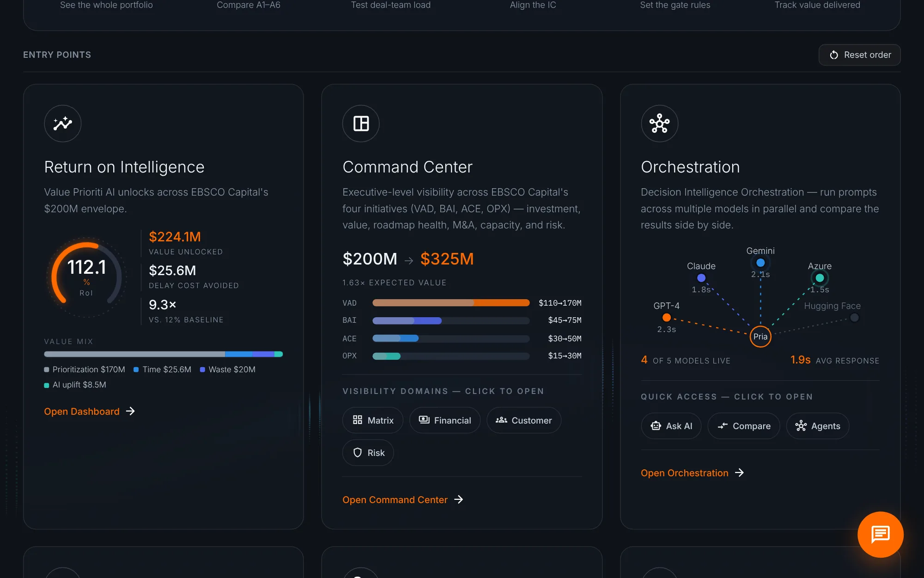
Task: Click the Time $25.6M legend swatch
Action: (x=136, y=369)
